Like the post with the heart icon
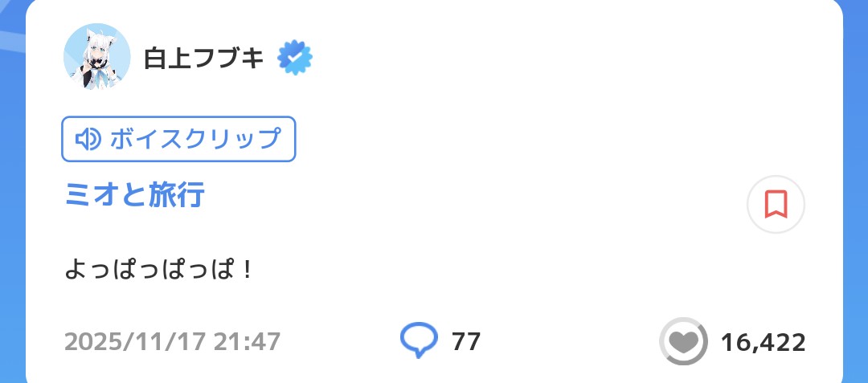Screen dimensions: 868x383 [x=683, y=343]
